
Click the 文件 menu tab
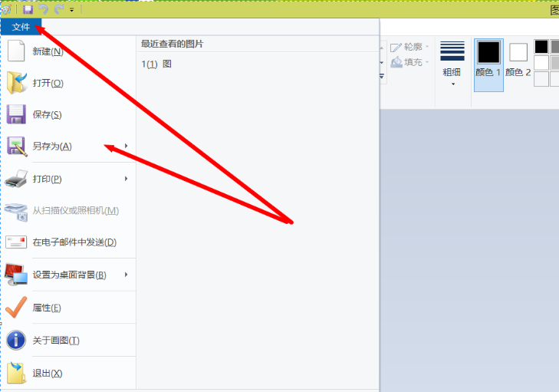click(21, 27)
